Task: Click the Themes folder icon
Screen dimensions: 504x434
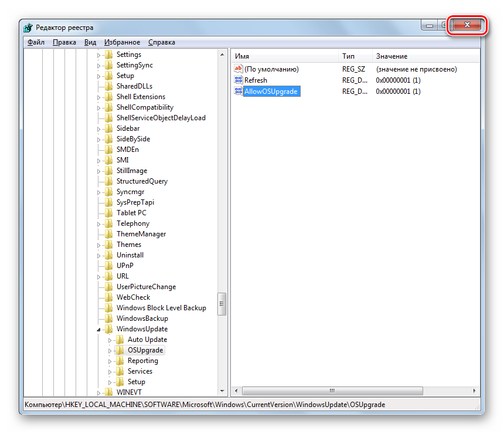Action: (x=109, y=245)
